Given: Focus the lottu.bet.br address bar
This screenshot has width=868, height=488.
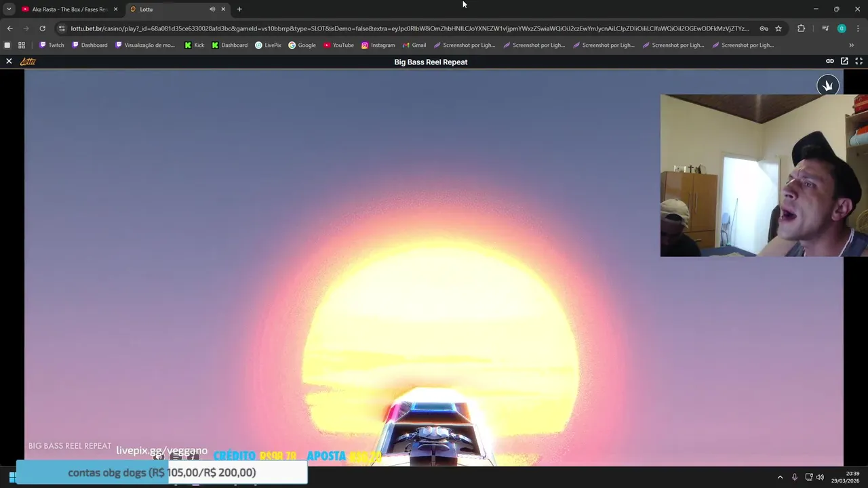Looking at the screenshot, I should click(x=410, y=28).
